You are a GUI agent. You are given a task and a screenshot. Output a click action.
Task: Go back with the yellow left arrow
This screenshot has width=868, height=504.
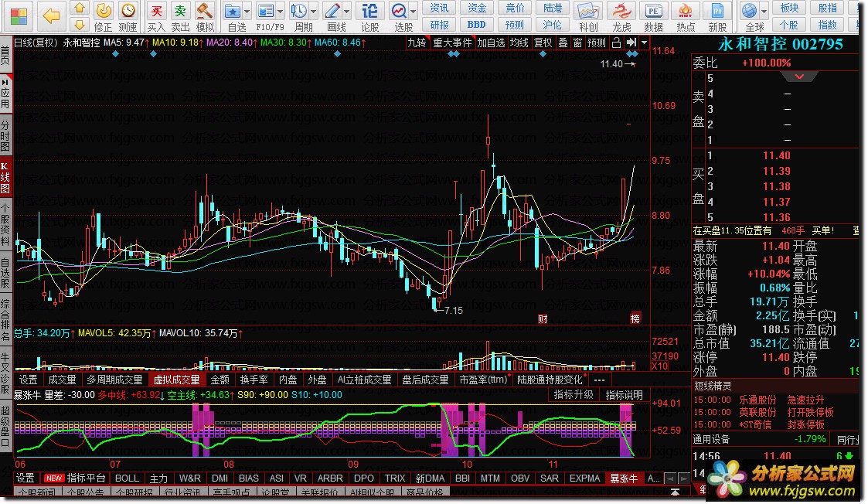coord(51,15)
